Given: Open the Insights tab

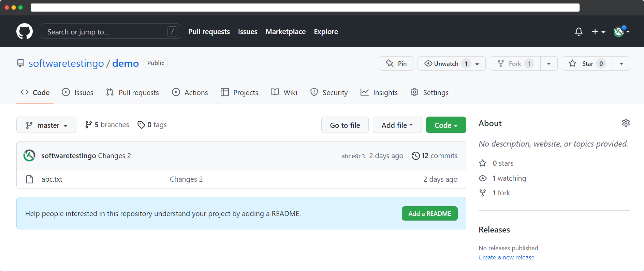Looking at the screenshot, I should pos(379,92).
